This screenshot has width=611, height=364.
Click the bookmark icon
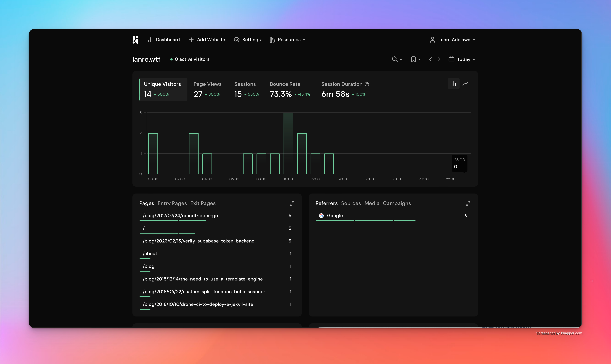(413, 59)
